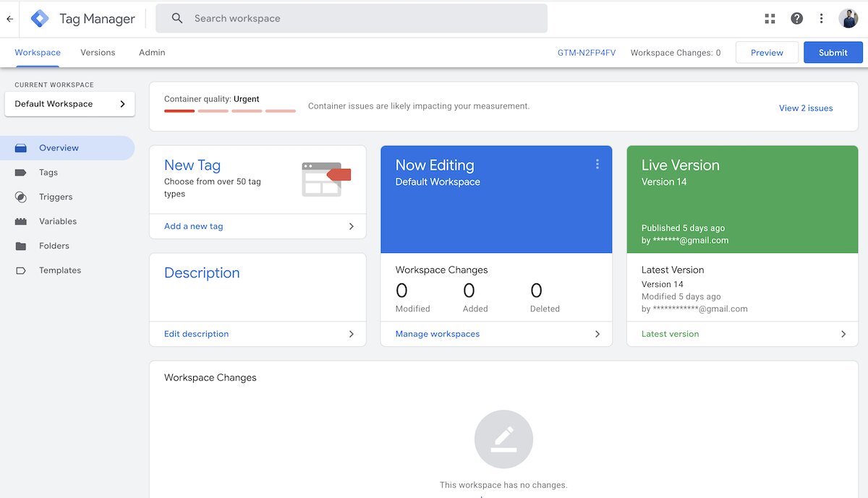Click the Tag Manager diamond logo
This screenshot has height=498, width=868.
40,19
